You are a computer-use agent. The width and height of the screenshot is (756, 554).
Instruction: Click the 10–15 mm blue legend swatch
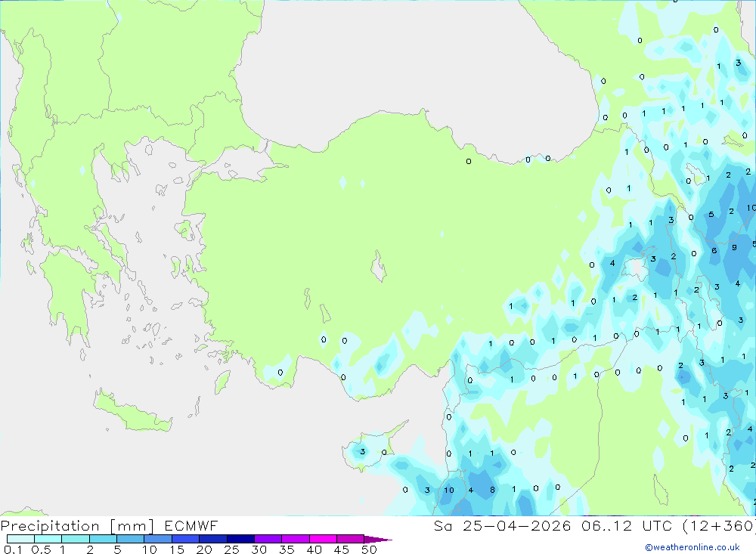[x=158, y=539]
